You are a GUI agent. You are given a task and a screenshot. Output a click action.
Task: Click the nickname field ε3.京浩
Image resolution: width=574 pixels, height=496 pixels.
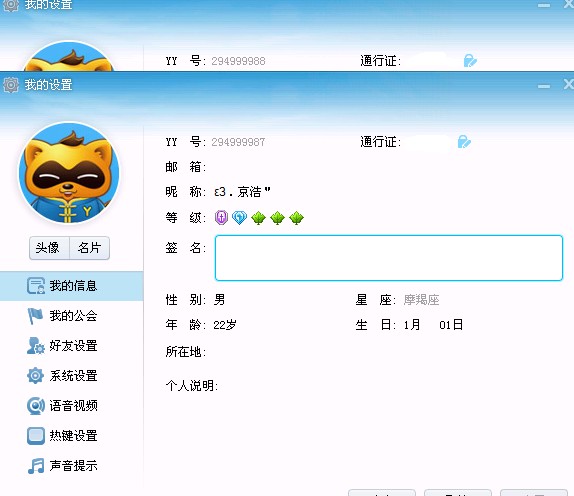click(x=242, y=192)
